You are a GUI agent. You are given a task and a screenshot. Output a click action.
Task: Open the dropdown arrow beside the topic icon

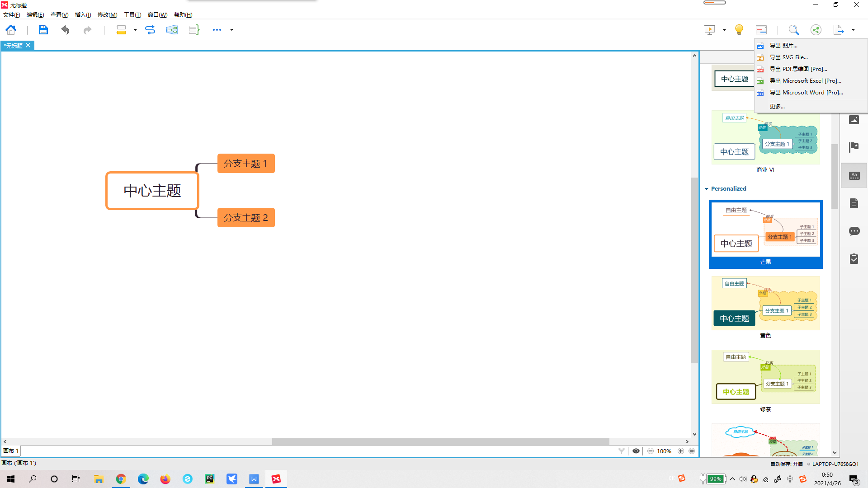[x=135, y=30]
